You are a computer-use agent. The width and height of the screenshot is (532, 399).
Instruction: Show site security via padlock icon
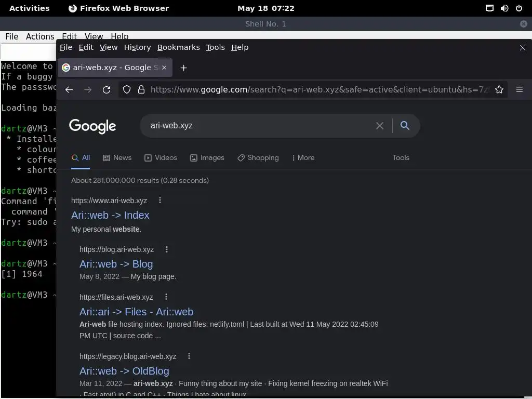tap(141, 89)
